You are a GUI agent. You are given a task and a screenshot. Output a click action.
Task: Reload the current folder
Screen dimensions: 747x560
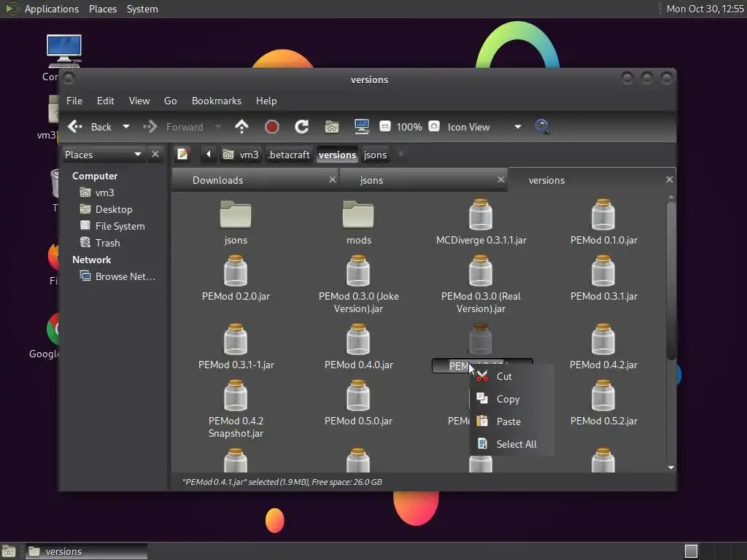click(x=301, y=127)
